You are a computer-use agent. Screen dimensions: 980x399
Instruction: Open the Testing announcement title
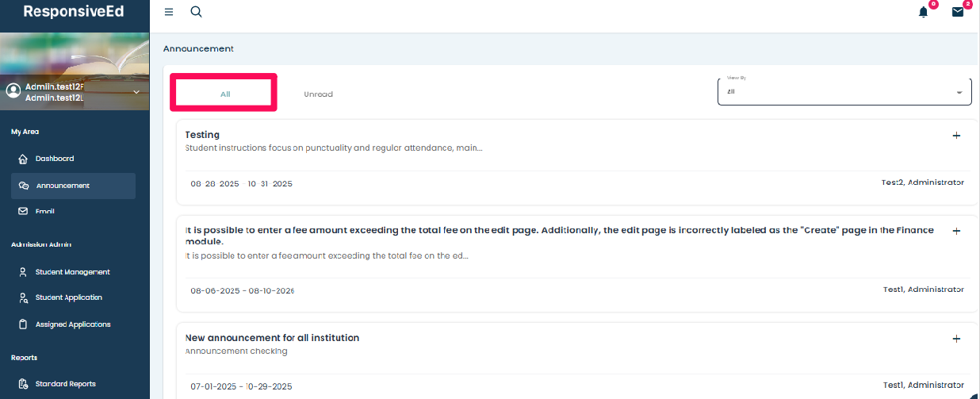[202, 135]
